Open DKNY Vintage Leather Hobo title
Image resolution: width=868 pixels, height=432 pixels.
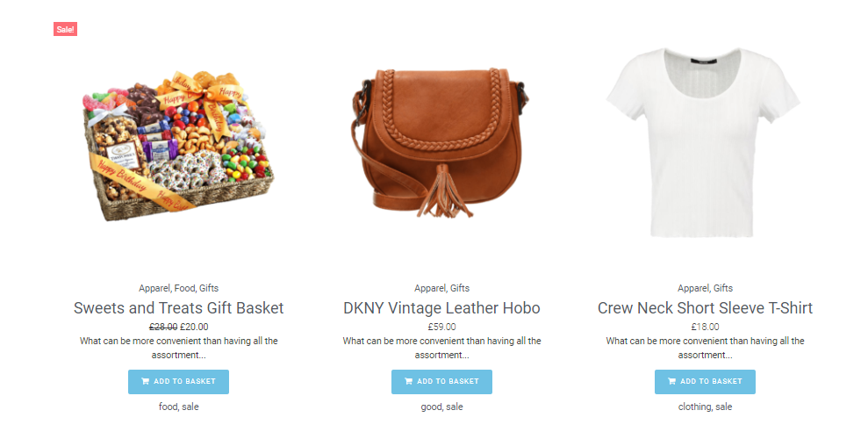(441, 308)
